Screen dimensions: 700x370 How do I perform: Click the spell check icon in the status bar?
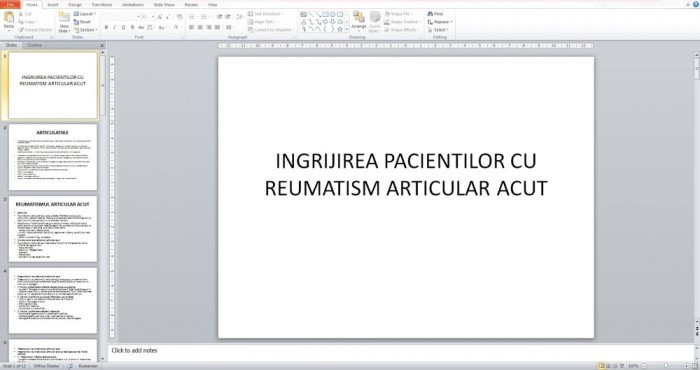70,366
